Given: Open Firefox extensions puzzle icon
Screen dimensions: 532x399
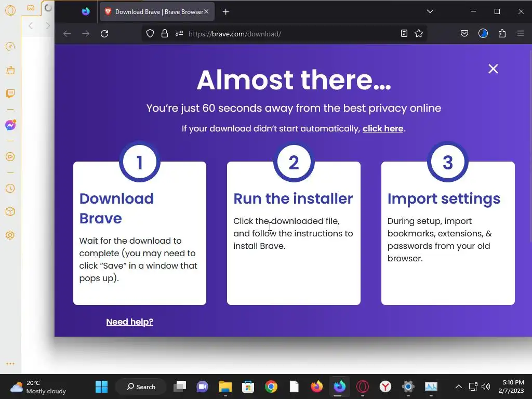Looking at the screenshot, I should [502, 33].
